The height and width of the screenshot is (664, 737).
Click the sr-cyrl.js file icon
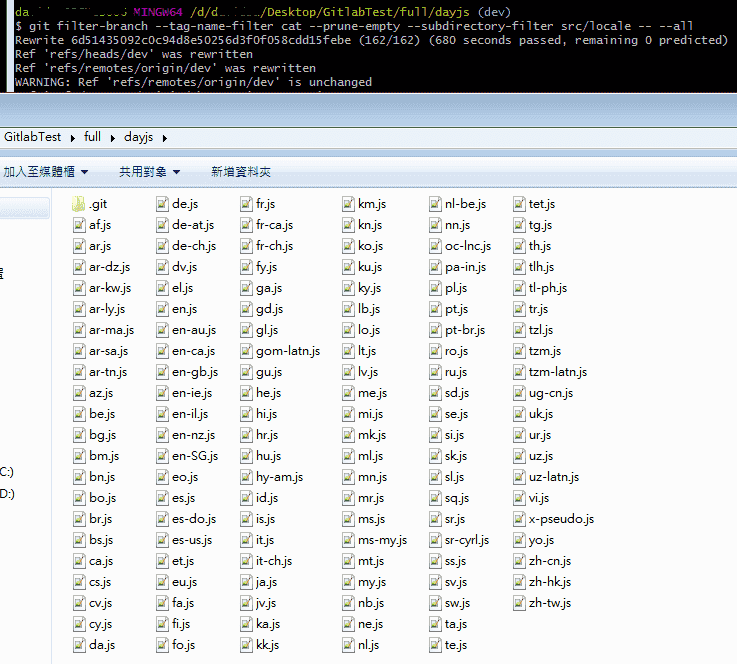pos(436,540)
